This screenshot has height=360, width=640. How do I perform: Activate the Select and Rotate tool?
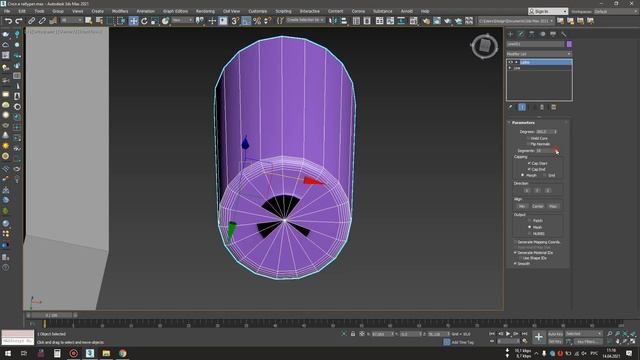(x=144, y=21)
